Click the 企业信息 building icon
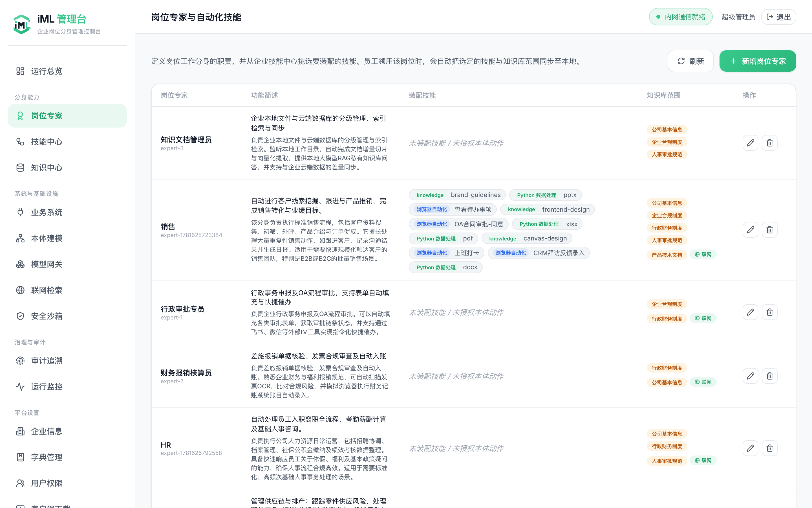The image size is (812, 508). pos(20,432)
